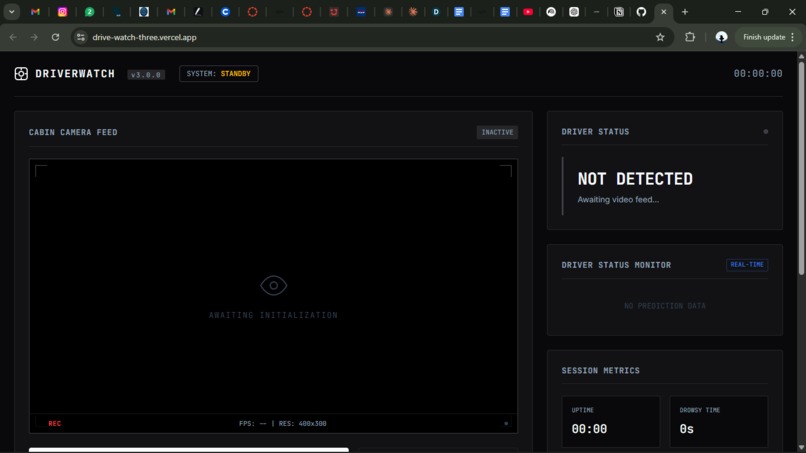Click the SYSTEM: STANDBY status badge

[x=218, y=74]
